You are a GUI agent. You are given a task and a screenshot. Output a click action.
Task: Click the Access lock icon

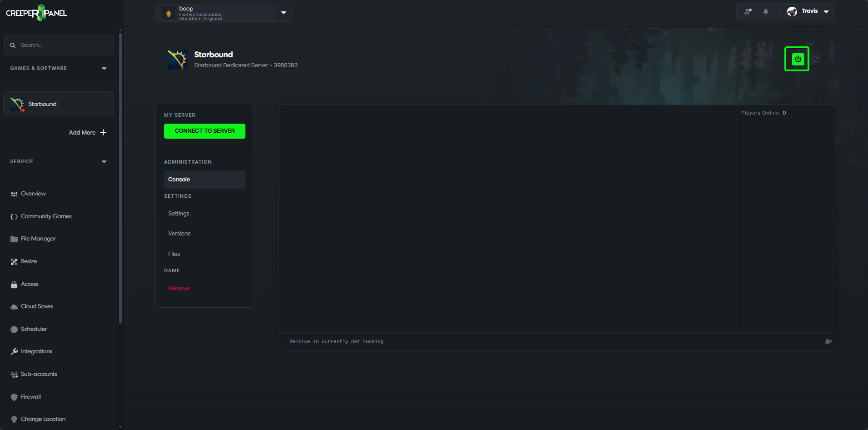[14, 285]
